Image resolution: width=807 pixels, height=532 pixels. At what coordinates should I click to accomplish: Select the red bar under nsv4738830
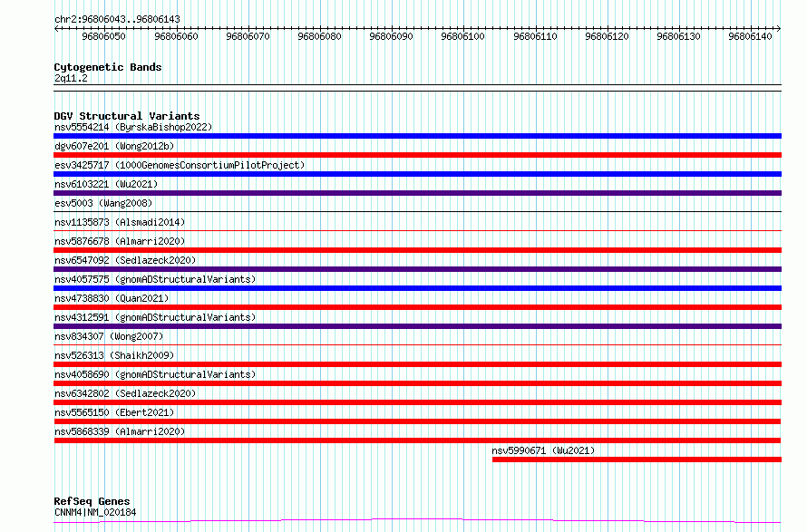click(x=417, y=307)
